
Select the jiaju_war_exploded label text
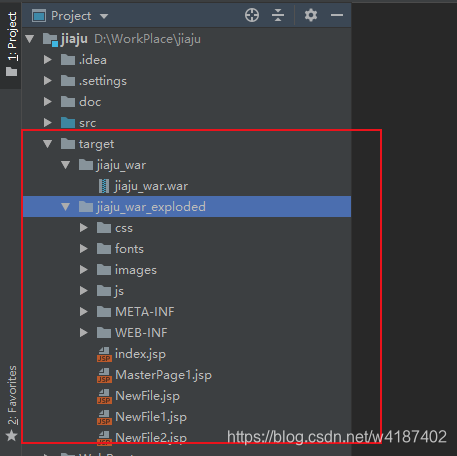pos(151,207)
